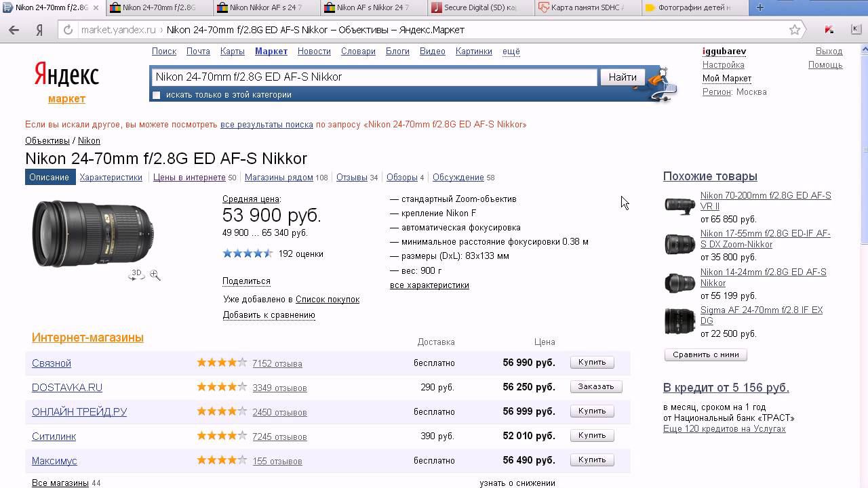This screenshot has height=488, width=868.
Task: Click the DOSTAVKA.RU shop rating stars
Action: click(222, 387)
